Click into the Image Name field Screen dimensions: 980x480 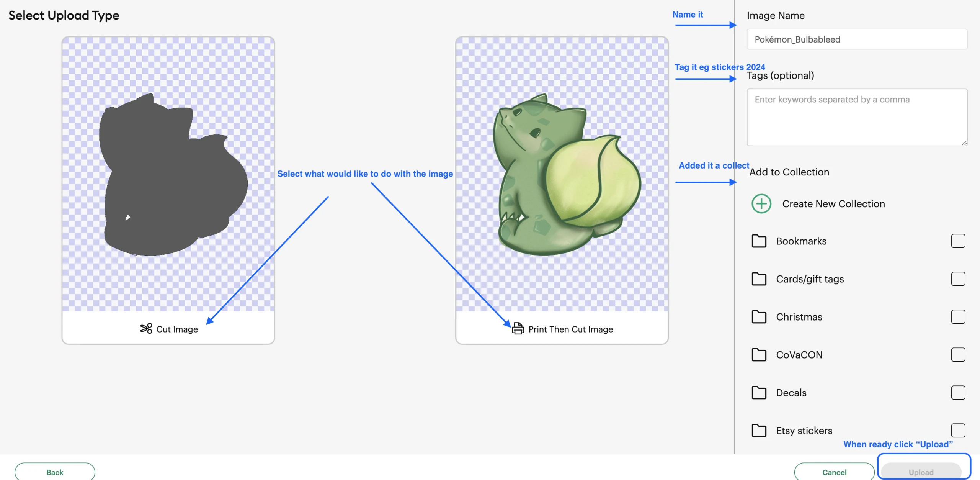coord(857,39)
